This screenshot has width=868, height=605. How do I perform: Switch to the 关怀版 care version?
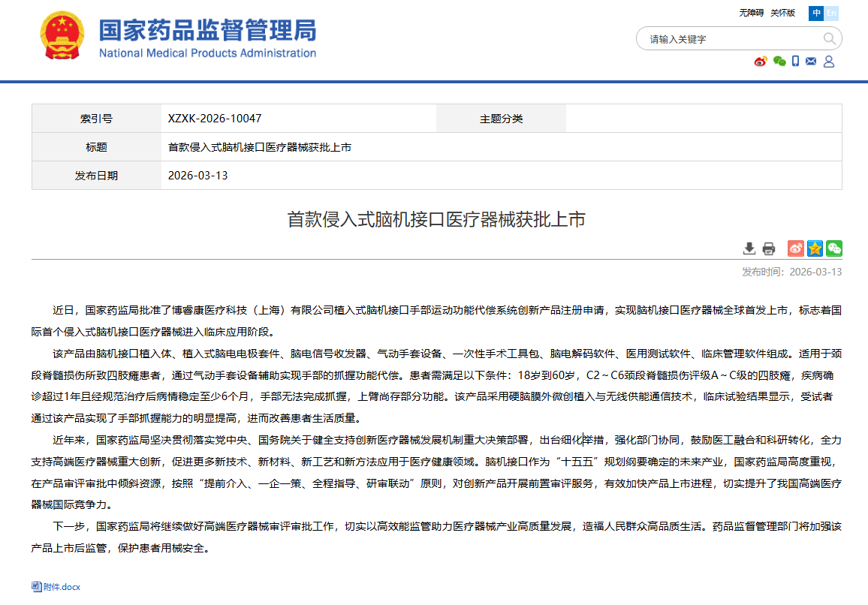pos(782,13)
